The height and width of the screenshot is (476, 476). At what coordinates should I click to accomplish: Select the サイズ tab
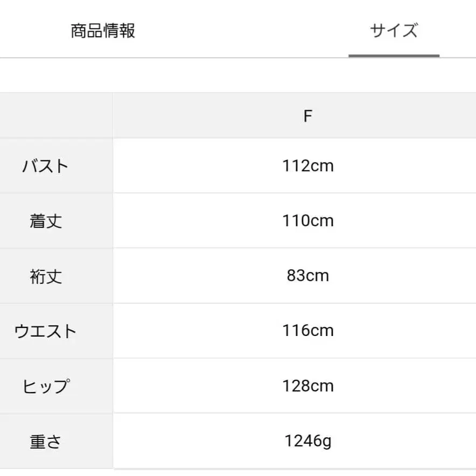pos(395,30)
